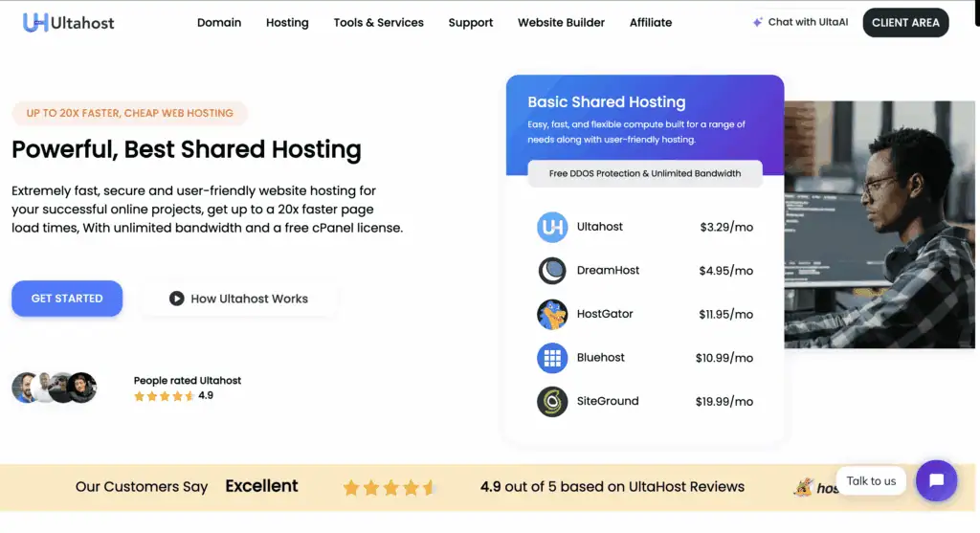Open the Talk to us chat bubble icon

pos(936,480)
